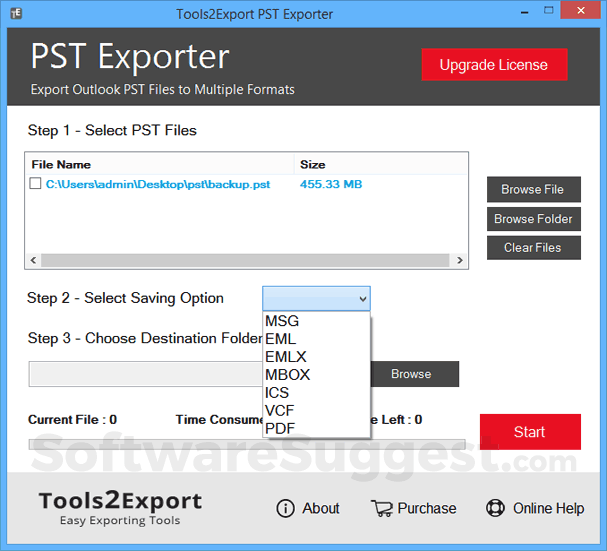Click the Clear Files button
The image size is (607, 551).
(534, 248)
